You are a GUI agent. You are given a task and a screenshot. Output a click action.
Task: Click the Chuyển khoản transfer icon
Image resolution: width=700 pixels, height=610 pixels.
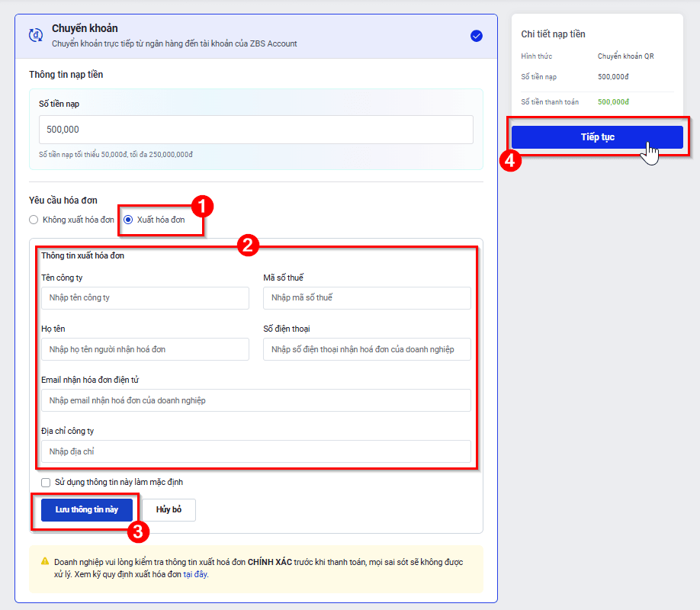(35, 35)
